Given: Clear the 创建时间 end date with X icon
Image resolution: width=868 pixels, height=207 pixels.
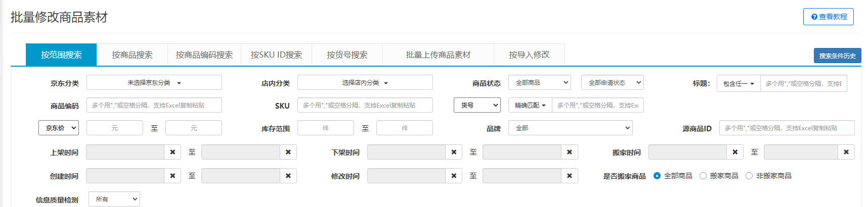Looking at the screenshot, I should click(288, 176).
